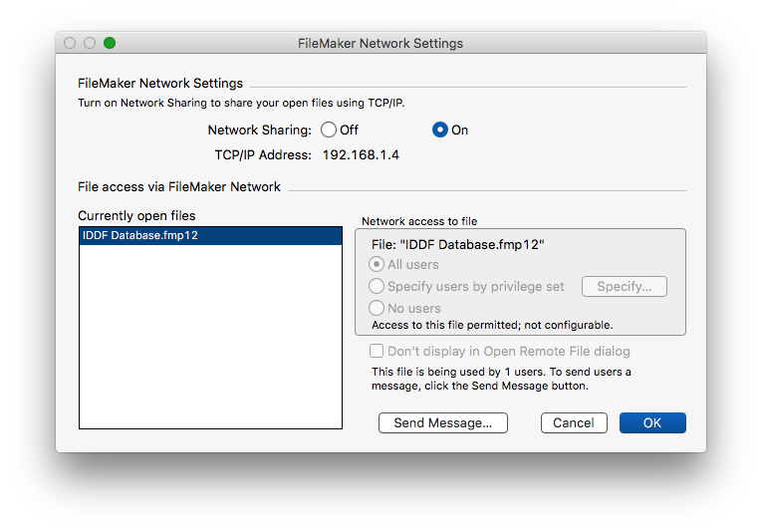Cancel the network settings dialog
The image size is (762, 532).
point(574,422)
